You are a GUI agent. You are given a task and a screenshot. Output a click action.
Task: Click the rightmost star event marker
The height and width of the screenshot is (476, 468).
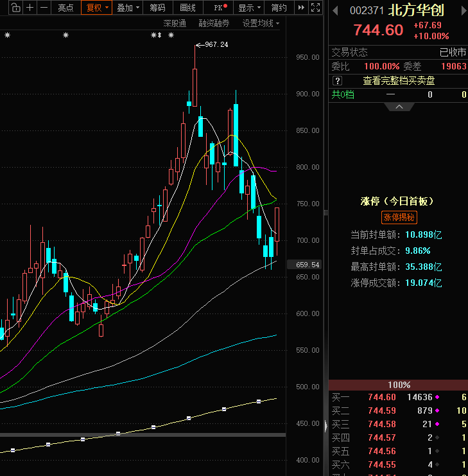coord(171,35)
